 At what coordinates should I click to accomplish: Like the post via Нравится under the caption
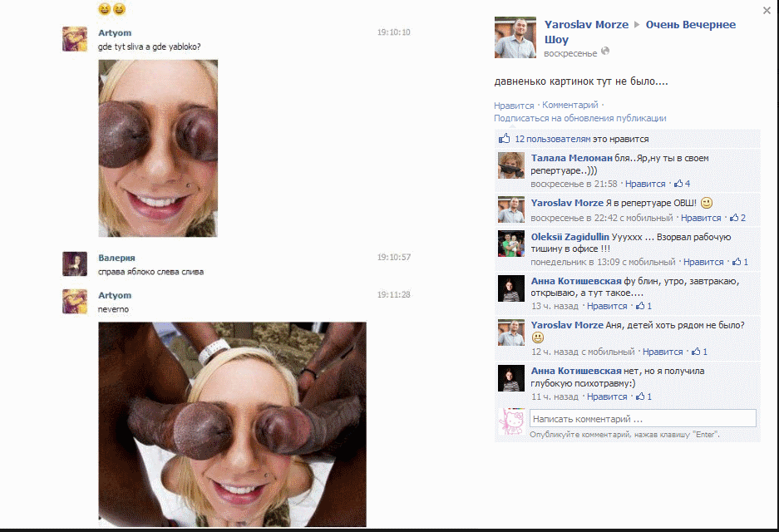click(x=514, y=106)
